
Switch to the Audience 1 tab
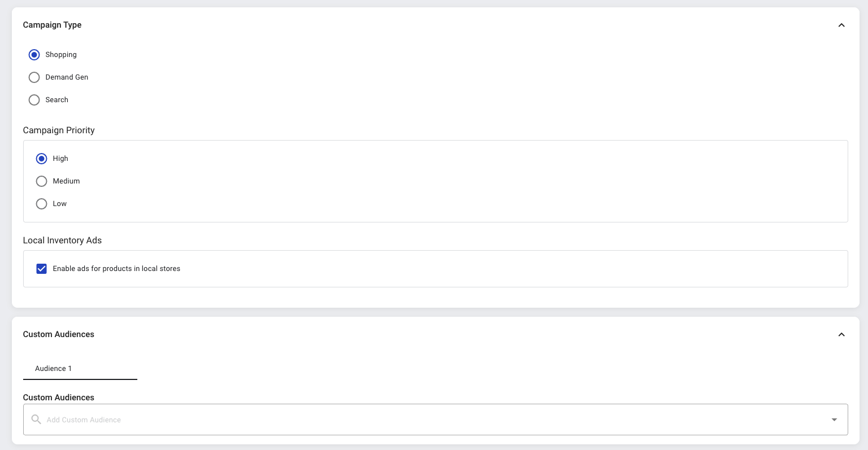pyautogui.click(x=53, y=369)
